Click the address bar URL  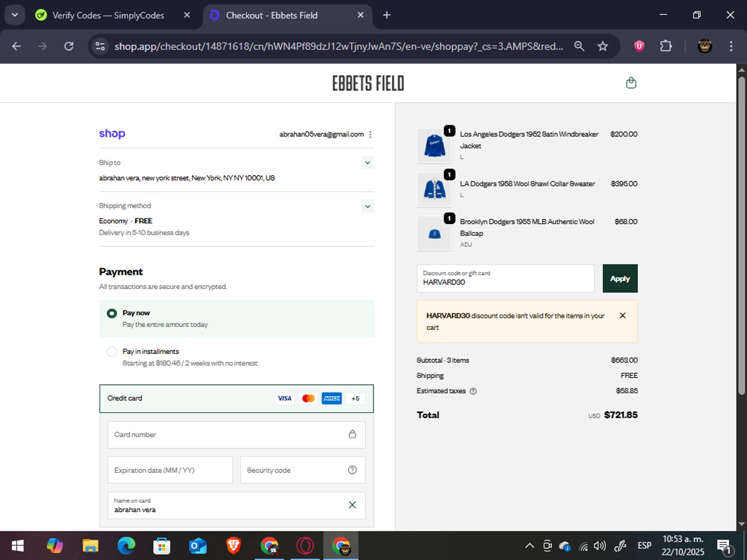click(x=339, y=46)
